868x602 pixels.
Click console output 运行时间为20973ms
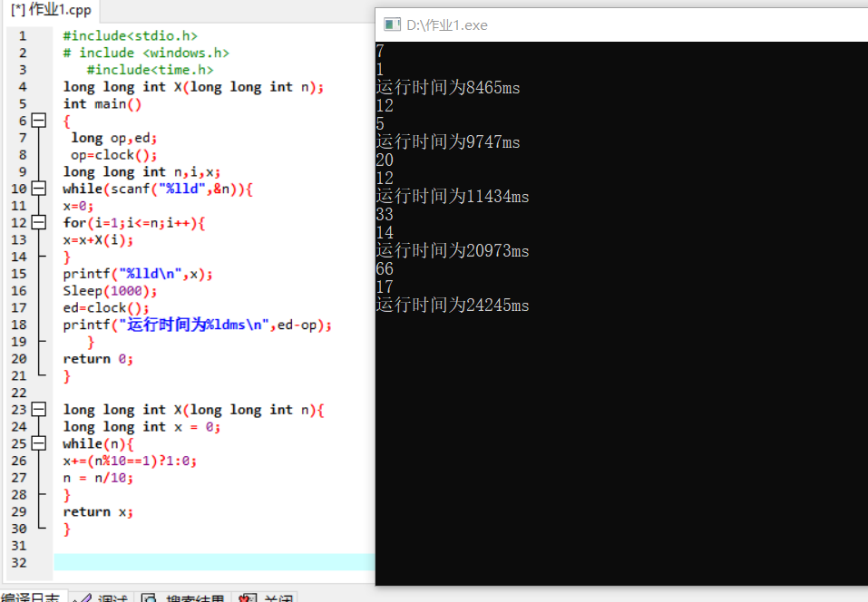pos(453,250)
